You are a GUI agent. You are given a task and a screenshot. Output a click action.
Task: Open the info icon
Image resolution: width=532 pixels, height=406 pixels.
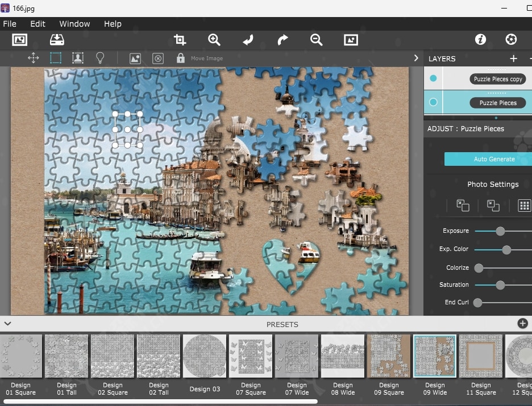click(480, 39)
